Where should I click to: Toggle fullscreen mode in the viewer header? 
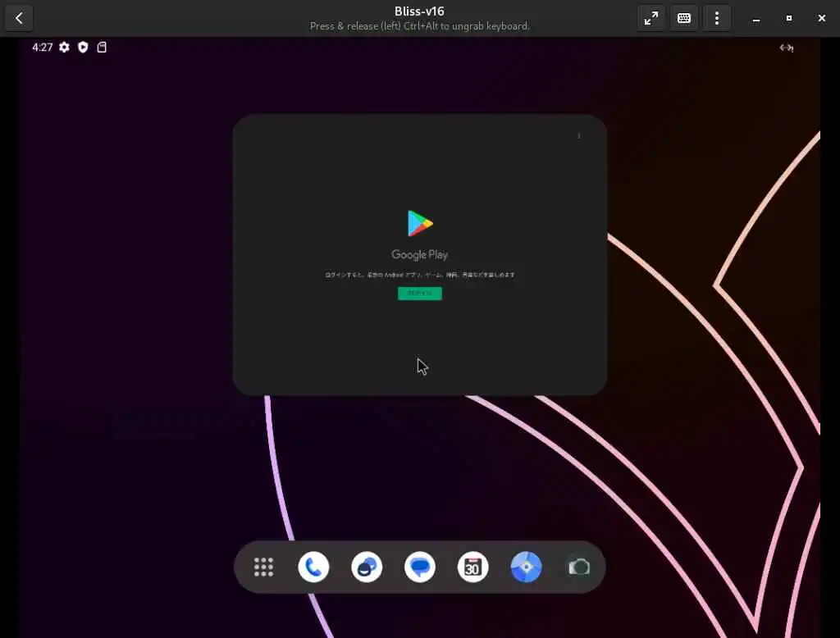coord(651,18)
